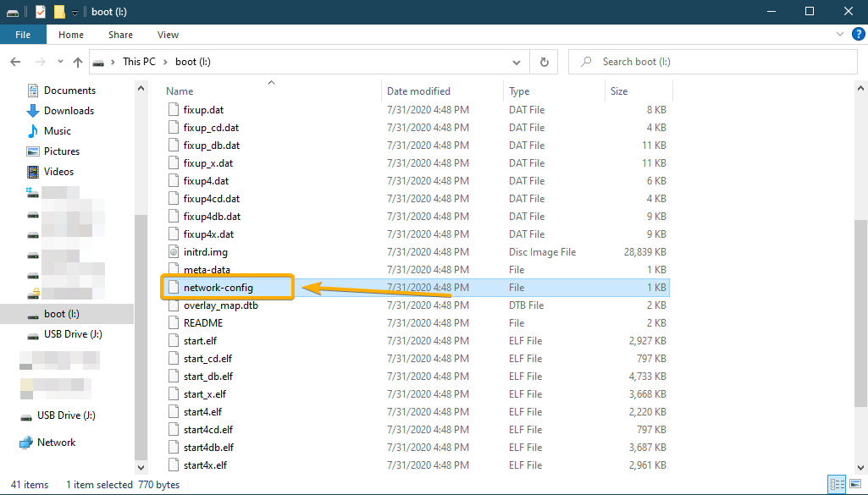The height and width of the screenshot is (495, 868).
Task: Select the fixup4.dat file
Action: tap(206, 181)
